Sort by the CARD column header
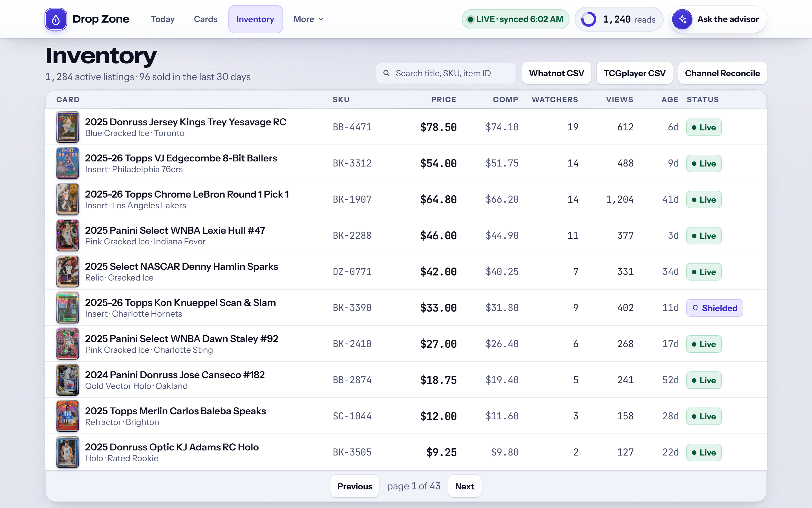 68,99
